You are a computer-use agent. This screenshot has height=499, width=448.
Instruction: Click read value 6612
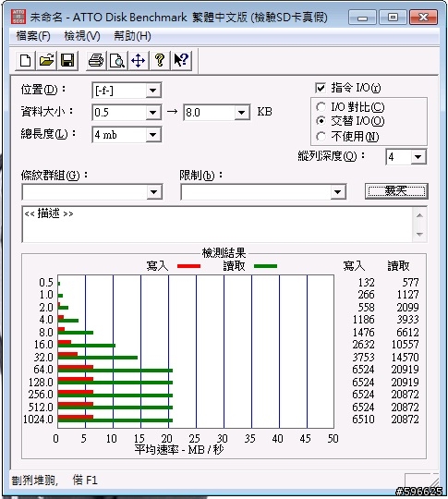point(407,333)
